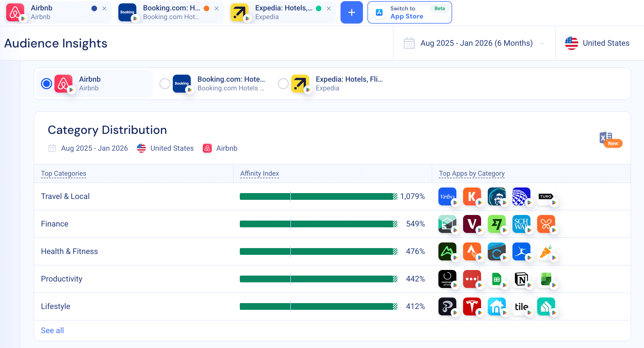Open the minimalist phone app icon
This screenshot has height=348, width=644.
447,279
